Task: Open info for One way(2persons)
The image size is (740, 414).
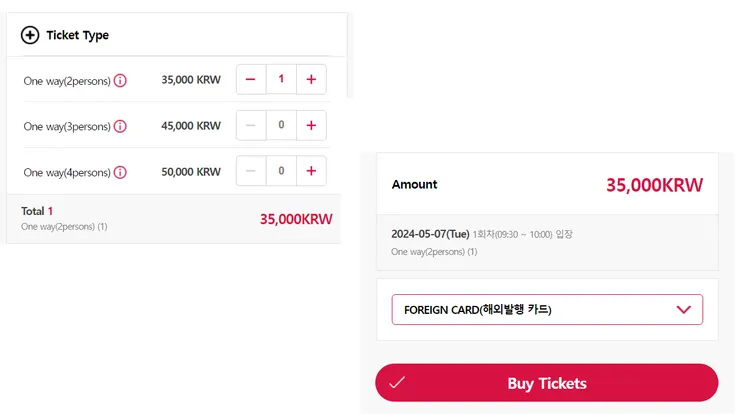Action: pos(120,81)
